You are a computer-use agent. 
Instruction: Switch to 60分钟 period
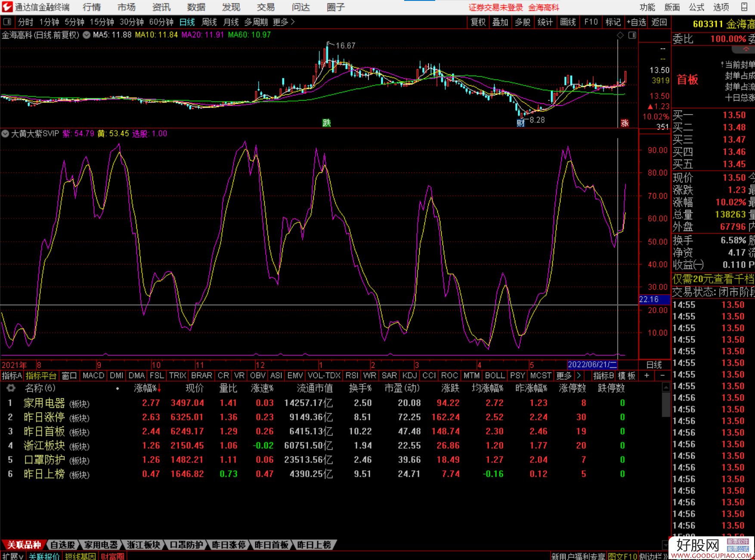pos(161,22)
